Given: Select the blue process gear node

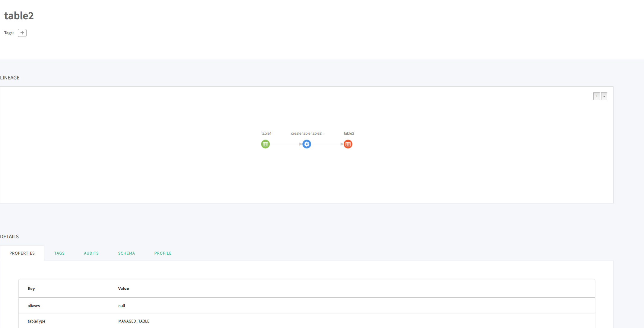Looking at the screenshot, I should tap(307, 144).
